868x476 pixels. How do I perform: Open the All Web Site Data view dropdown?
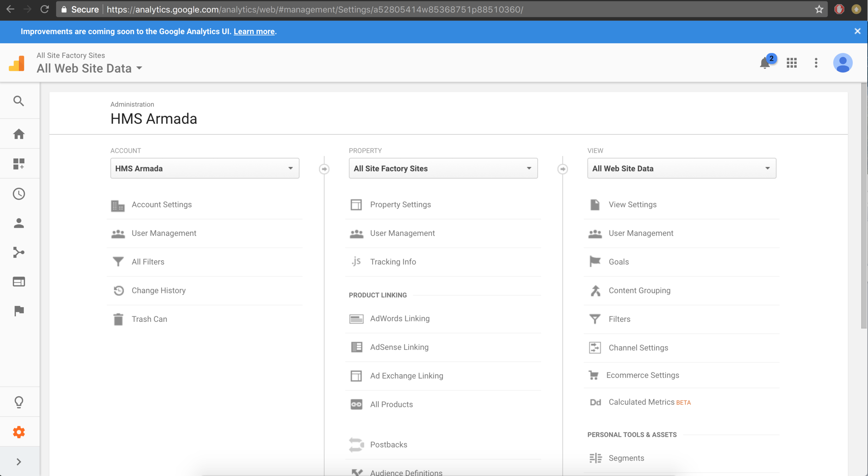[x=682, y=168]
